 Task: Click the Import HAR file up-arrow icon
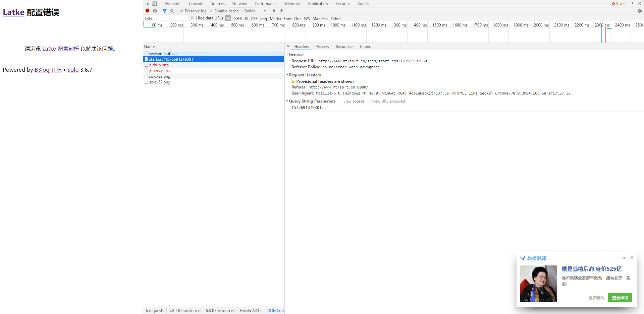[x=274, y=11]
